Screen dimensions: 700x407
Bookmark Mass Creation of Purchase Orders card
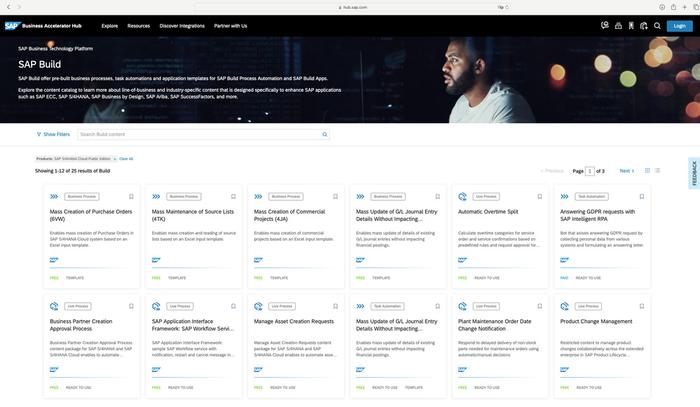tap(131, 196)
